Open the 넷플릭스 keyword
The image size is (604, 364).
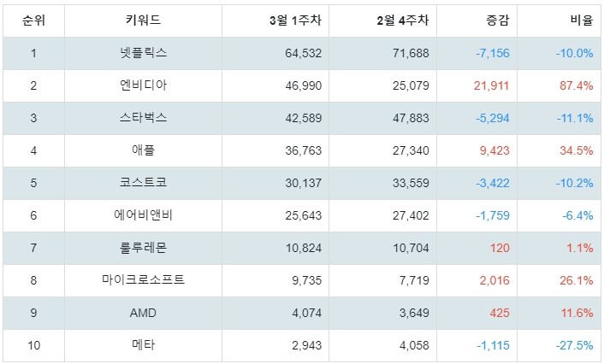[x=143, y=53]
